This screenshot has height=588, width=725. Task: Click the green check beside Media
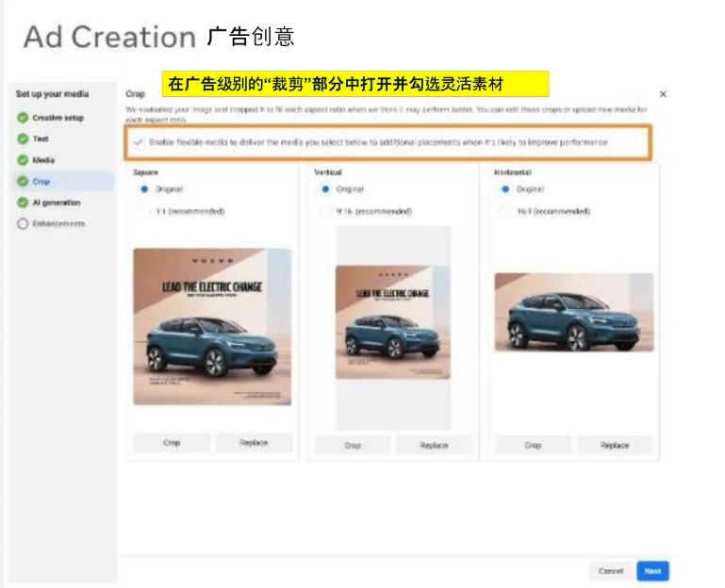23,160
